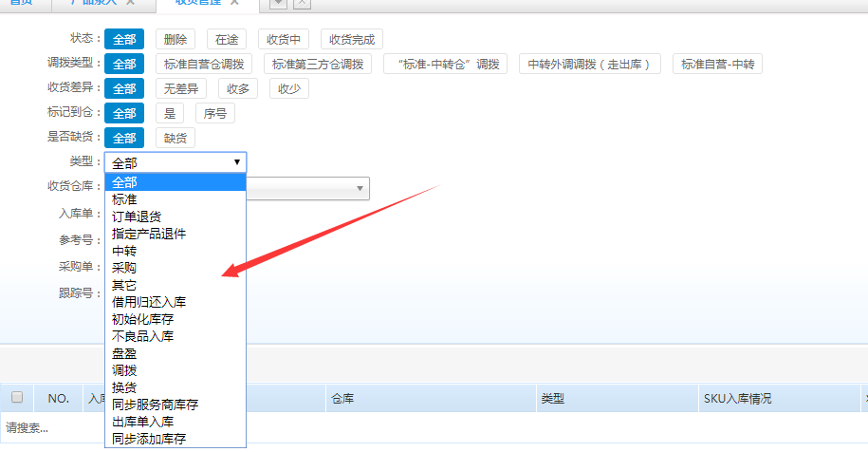
Task: Switch to the 首页 tab
Action: [x=21, y=3]
